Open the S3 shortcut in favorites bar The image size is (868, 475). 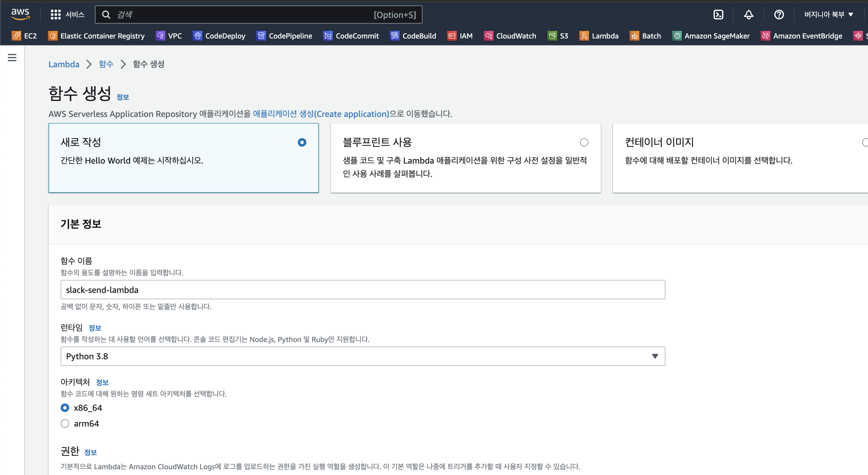[558, 36]
